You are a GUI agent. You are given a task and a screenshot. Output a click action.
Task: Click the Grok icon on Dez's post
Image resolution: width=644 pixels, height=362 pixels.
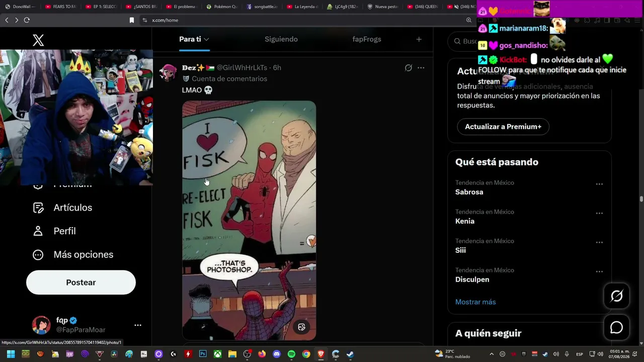[x=409, y=68]
